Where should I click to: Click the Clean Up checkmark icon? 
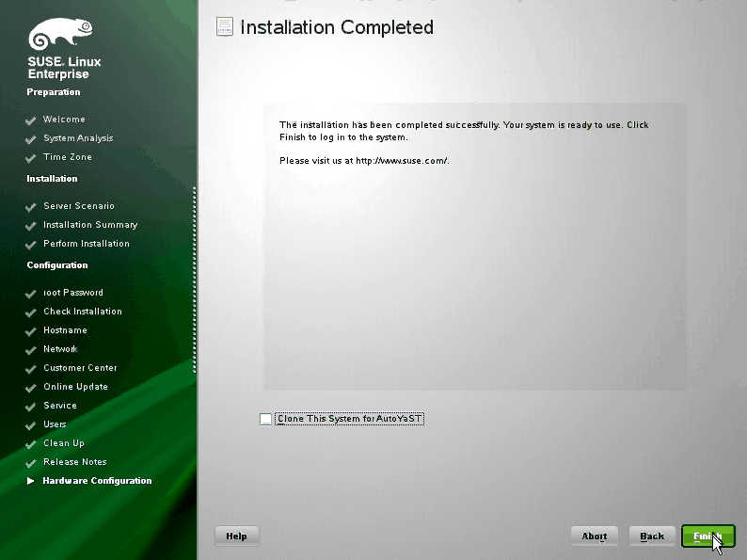(x=31, y=444)
